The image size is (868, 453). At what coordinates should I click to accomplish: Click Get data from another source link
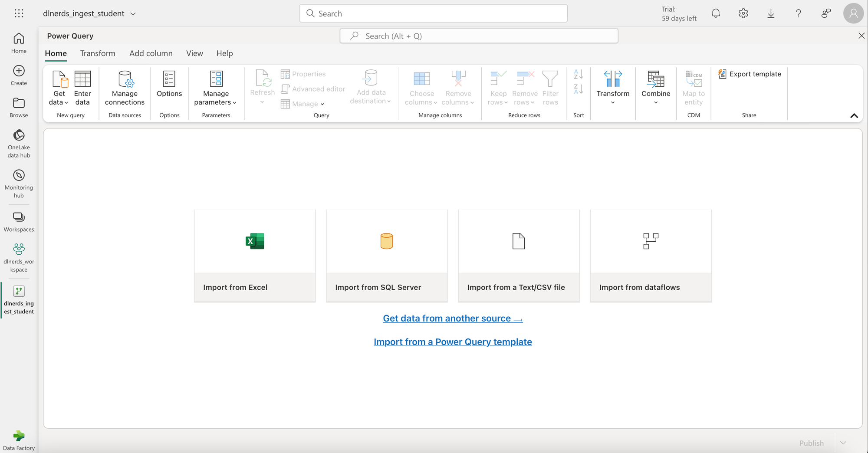coord(453,318)
